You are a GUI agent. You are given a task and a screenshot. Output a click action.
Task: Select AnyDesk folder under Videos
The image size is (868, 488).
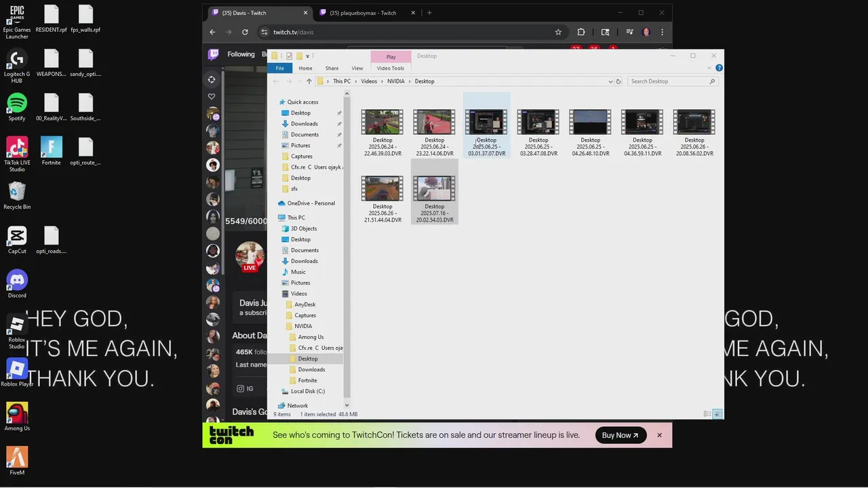pos(305,304)
